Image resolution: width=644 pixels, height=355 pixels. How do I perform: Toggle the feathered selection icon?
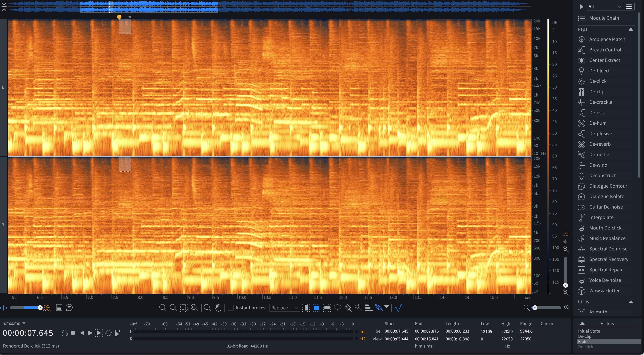pyautogui.click(x=379, y=308)
